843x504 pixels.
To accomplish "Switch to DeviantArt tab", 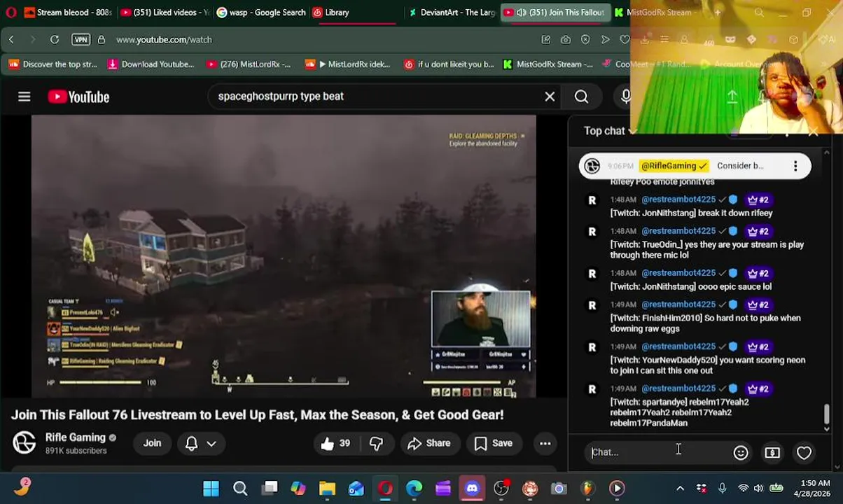I will pos(452,12).
